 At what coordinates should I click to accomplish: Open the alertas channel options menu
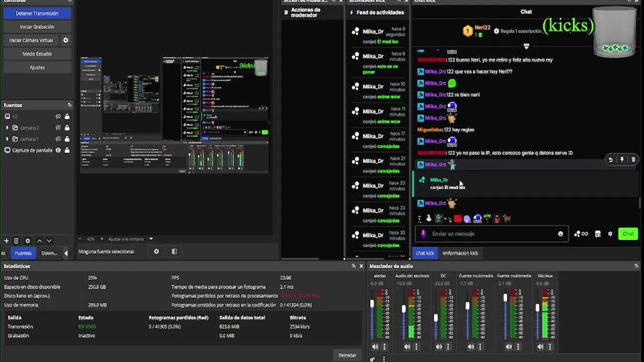click(384, 346)
